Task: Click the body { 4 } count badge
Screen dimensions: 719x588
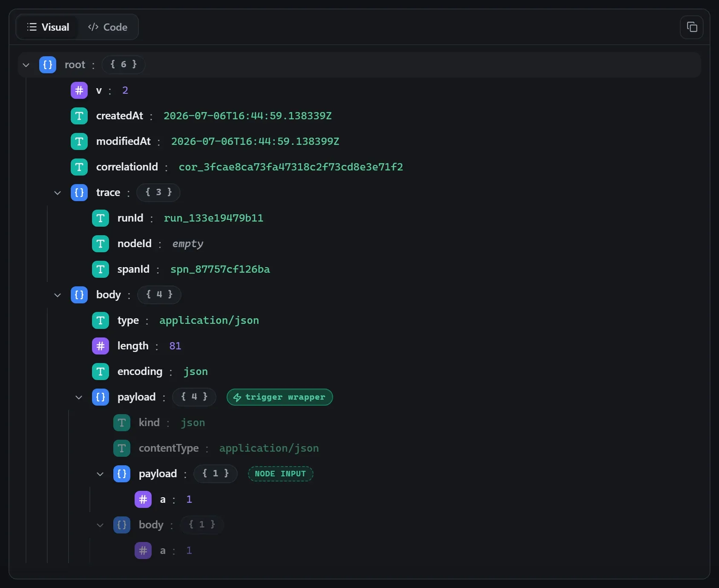Action: [x=159, y=295]
